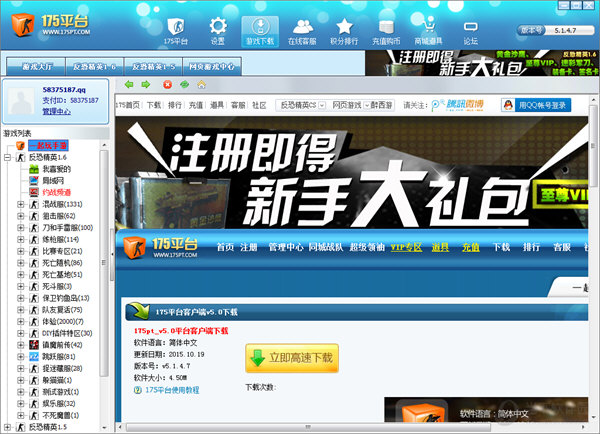Click the 175平台 cube logo in web page header
The width and height of the screenshot is (600, 434).
[134, 247]
